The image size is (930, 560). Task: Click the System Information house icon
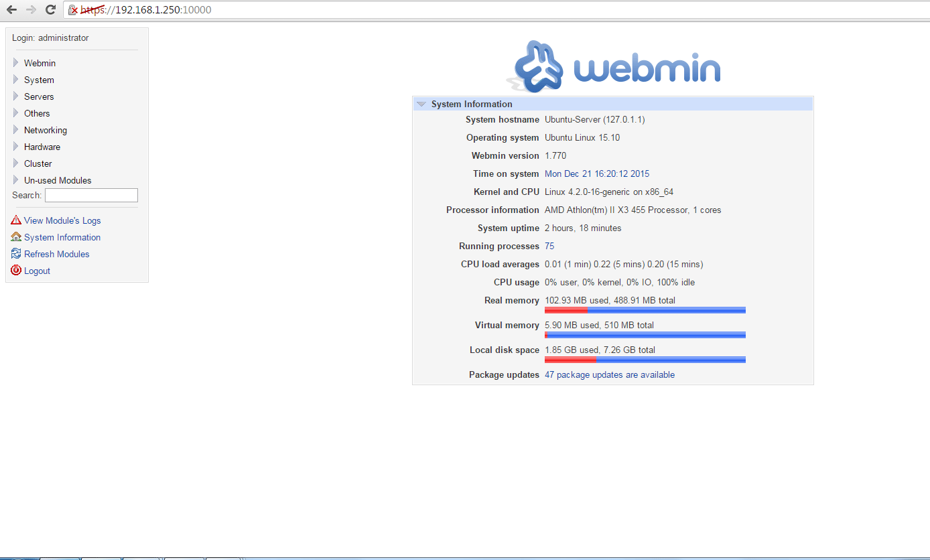pos(16,237)
